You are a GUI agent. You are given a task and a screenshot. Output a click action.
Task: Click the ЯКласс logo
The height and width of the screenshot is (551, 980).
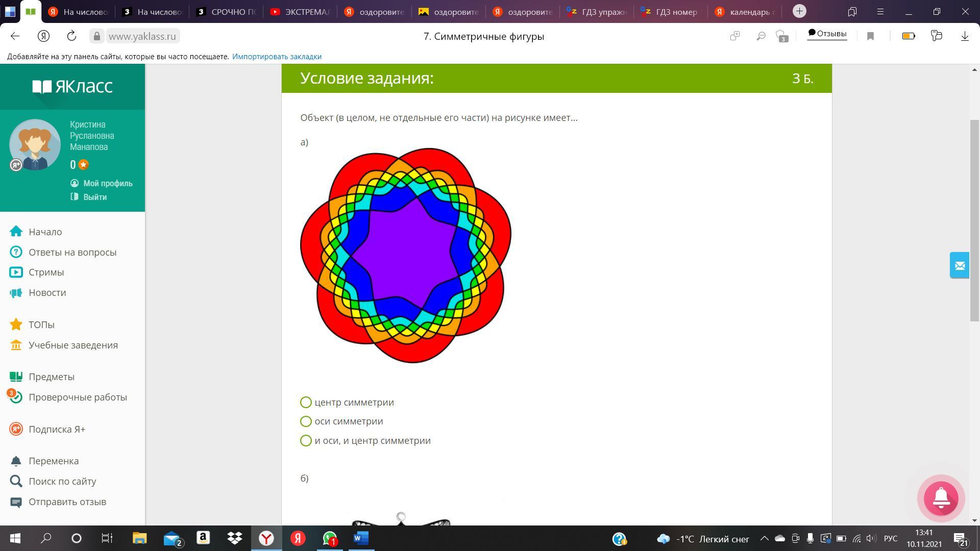72,87
